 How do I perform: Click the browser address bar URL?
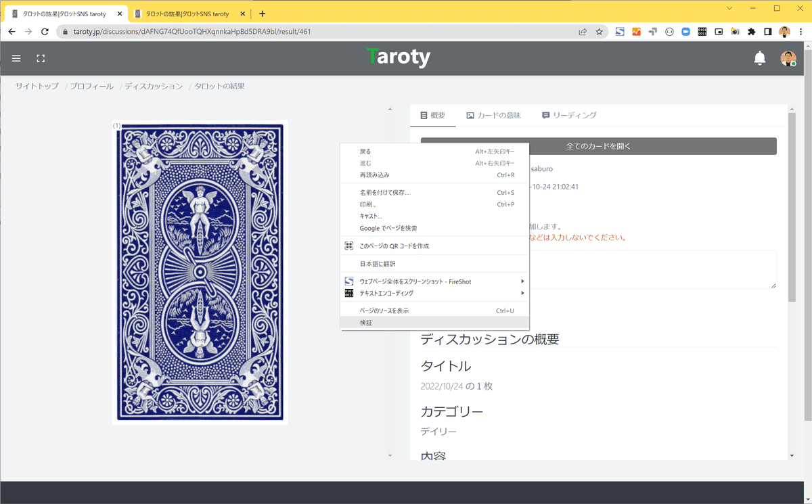pyautogui.click(x=192, y=32)
